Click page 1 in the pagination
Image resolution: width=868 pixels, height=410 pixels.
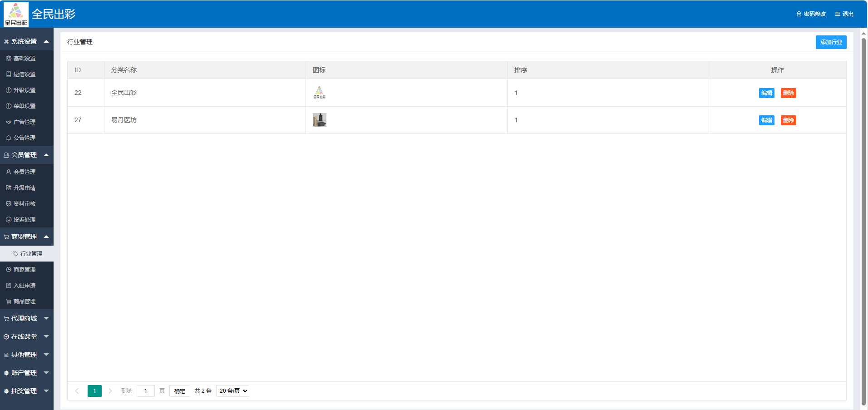pos(94,391)
